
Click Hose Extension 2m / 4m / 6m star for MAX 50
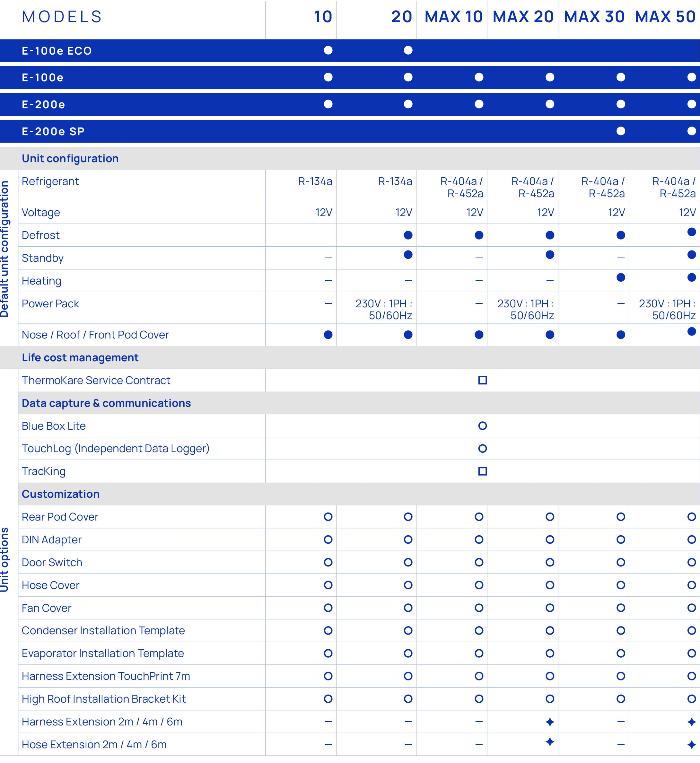pos(691,745)
